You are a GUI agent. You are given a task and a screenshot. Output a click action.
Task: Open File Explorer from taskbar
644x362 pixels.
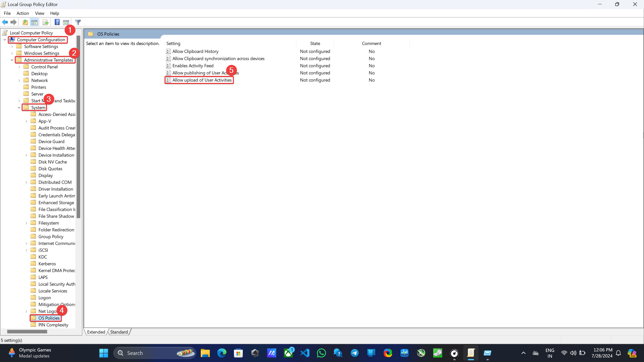click(205, 353)
